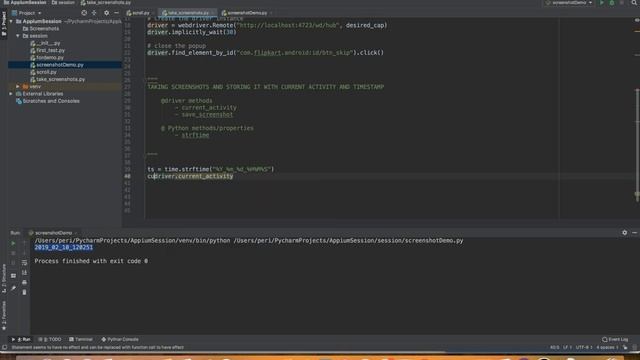640x360 pixels.
Task: Minimize Run panel with hide icon
Action: (x=634, y=233)
